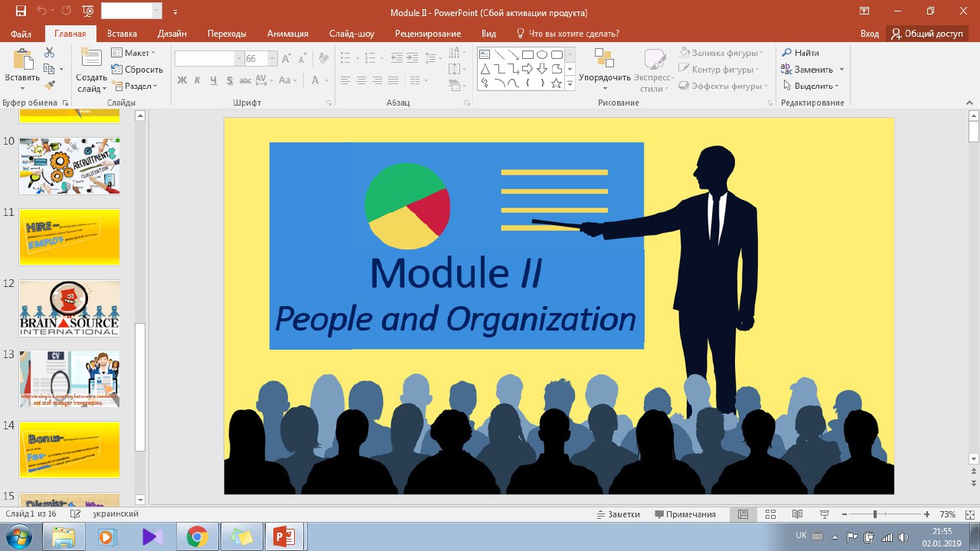
Task: Toggle bold Ж formatting
Action: (182, 80)
